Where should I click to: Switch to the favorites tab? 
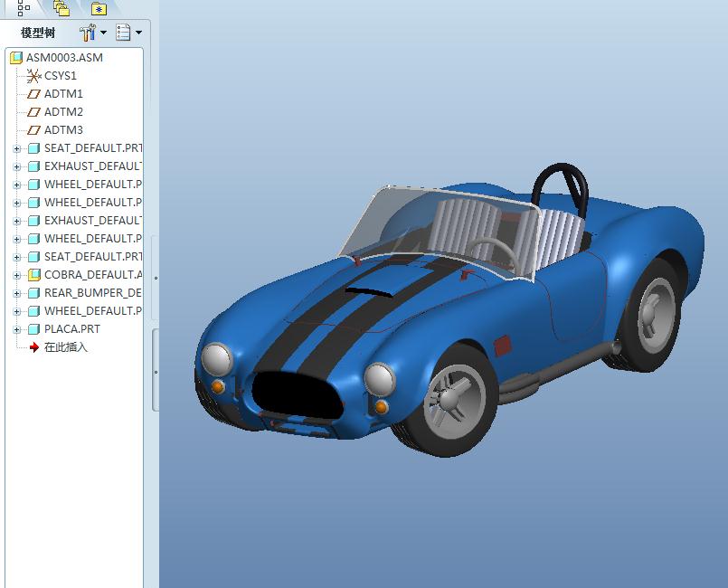[x=99, y=8]
